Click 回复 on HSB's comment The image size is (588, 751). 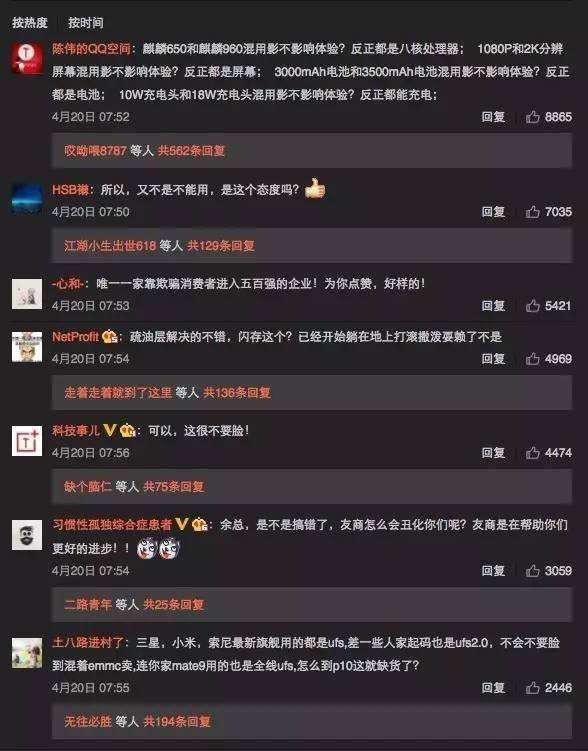coord(493,212)
